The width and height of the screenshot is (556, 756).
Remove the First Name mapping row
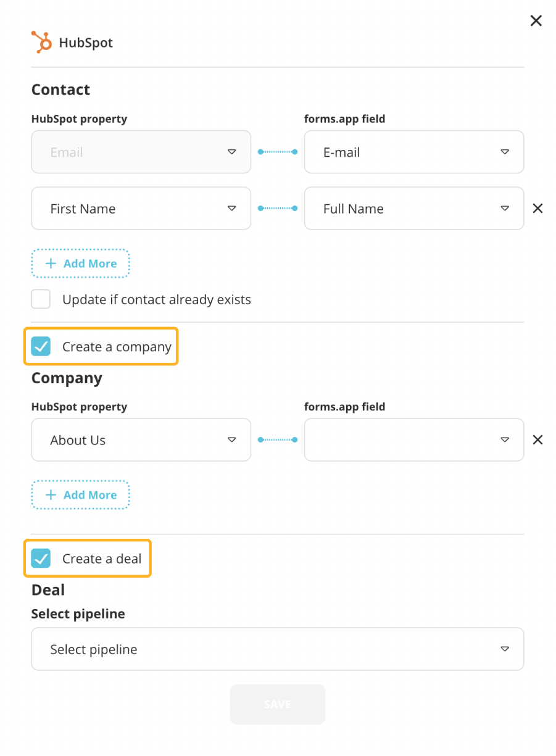(x=537, y=209)
